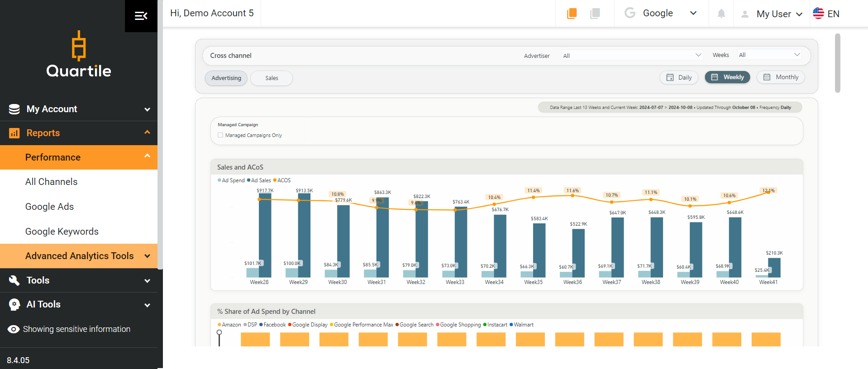
Task: Click the Google G logo icon
Action: [630, 13]
